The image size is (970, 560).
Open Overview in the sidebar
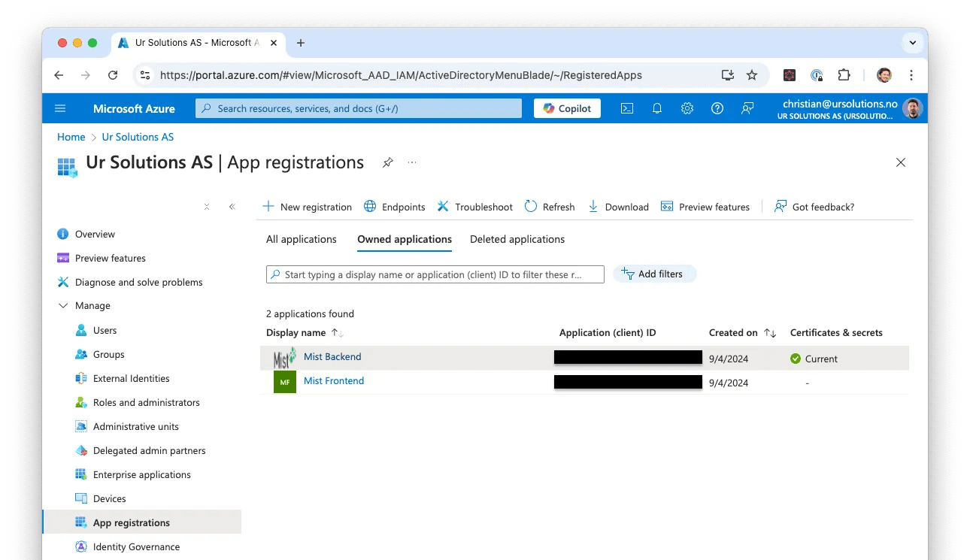coord(95,235)
